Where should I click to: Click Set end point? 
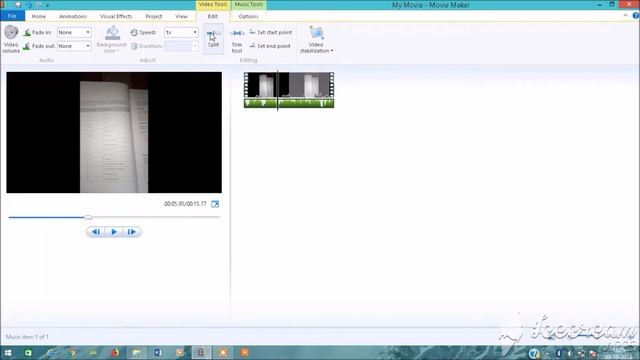click(x=270, y=46)
